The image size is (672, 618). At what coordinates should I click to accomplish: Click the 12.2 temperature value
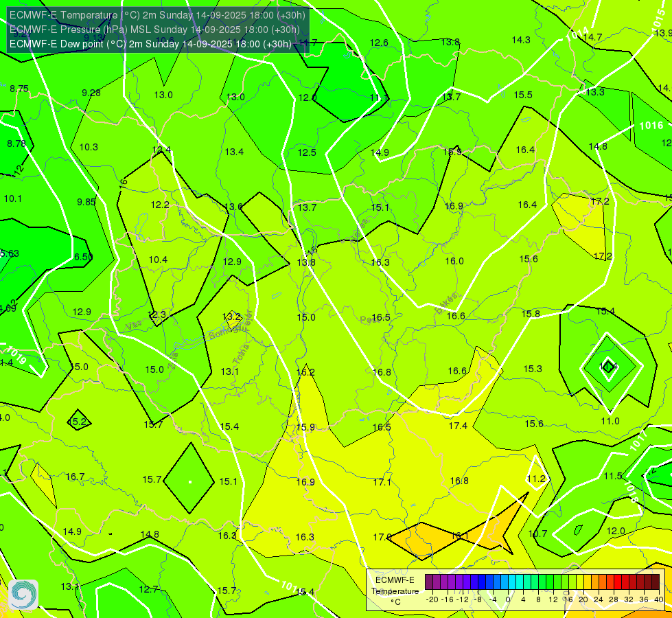160,205
